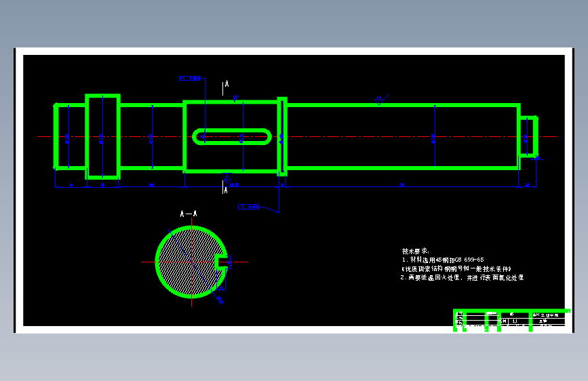Select the hatched circular cross-section view
Screen dimensions: 588x381
point(191,262)
